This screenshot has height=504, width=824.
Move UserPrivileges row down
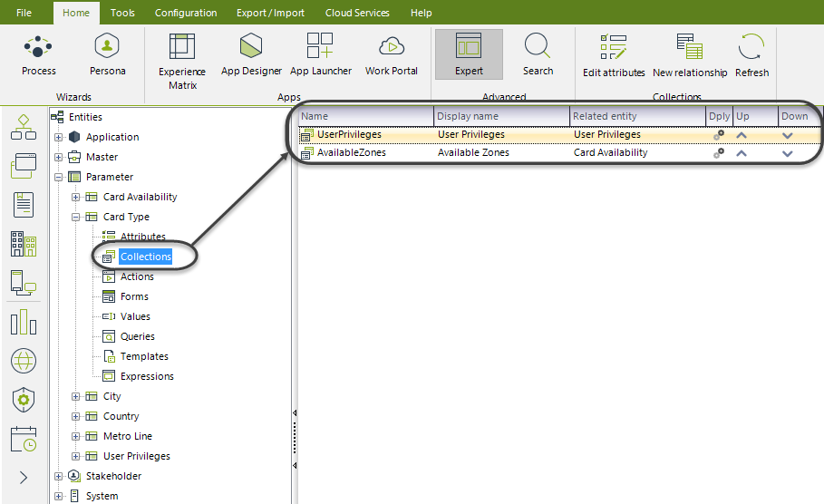(787, 135)
